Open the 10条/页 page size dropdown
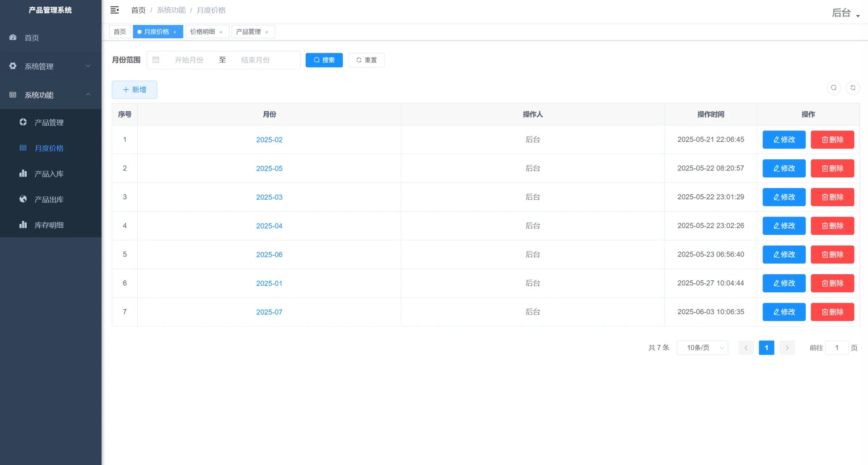 tap(702, 348)
